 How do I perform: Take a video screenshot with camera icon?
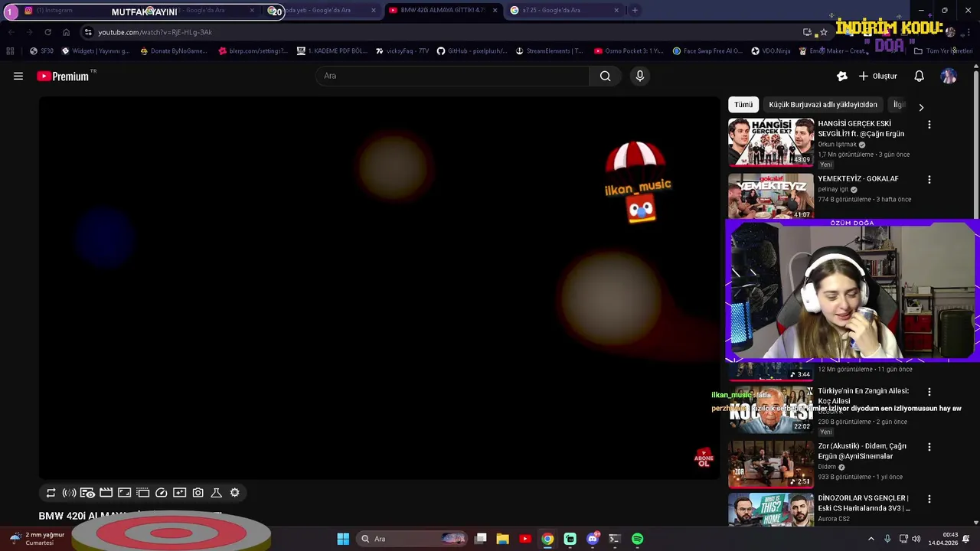(x=198, y=493)
